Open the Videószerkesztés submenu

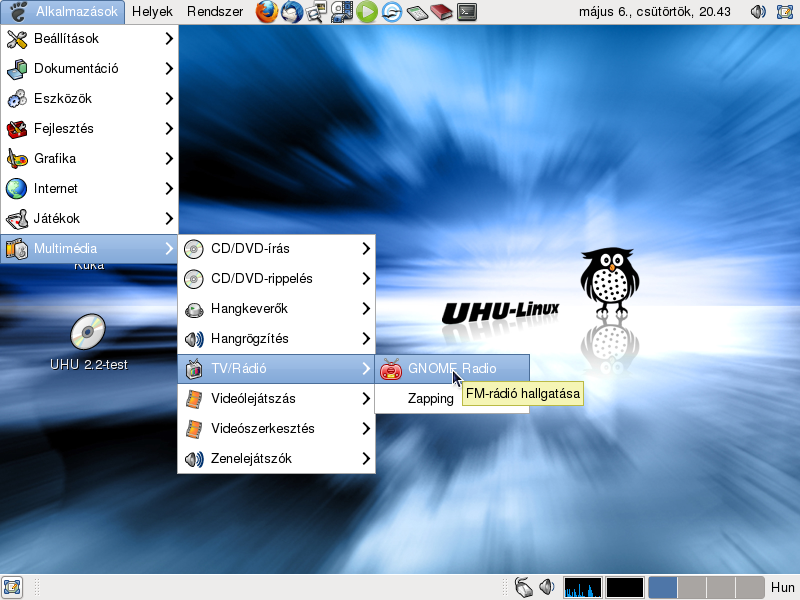[277, 429]
